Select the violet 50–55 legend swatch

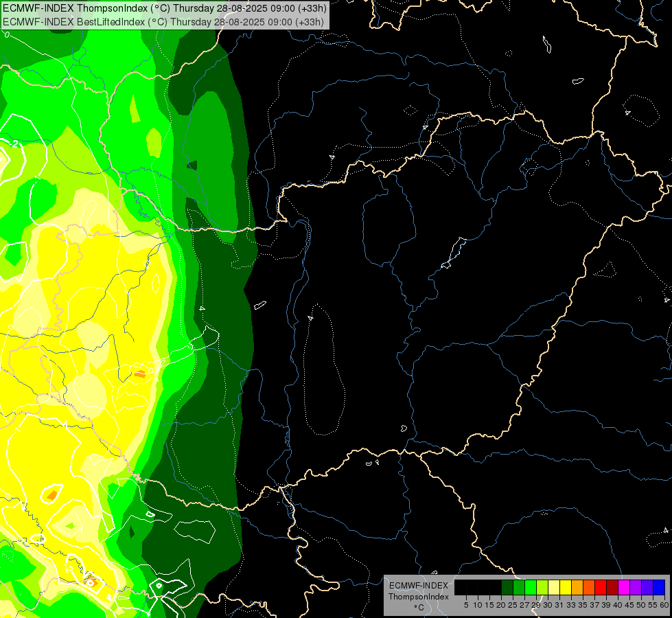click(x=647, y=588)
